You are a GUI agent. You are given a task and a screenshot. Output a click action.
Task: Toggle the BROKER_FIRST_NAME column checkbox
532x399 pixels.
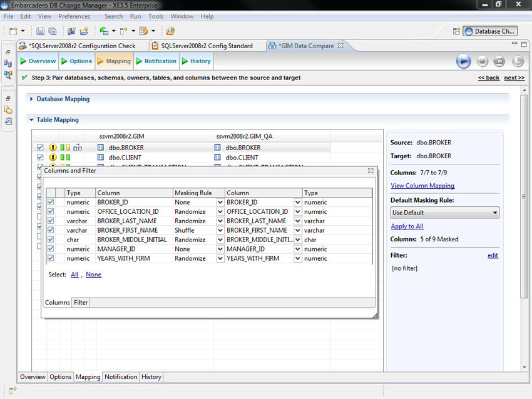click(51, 230)
